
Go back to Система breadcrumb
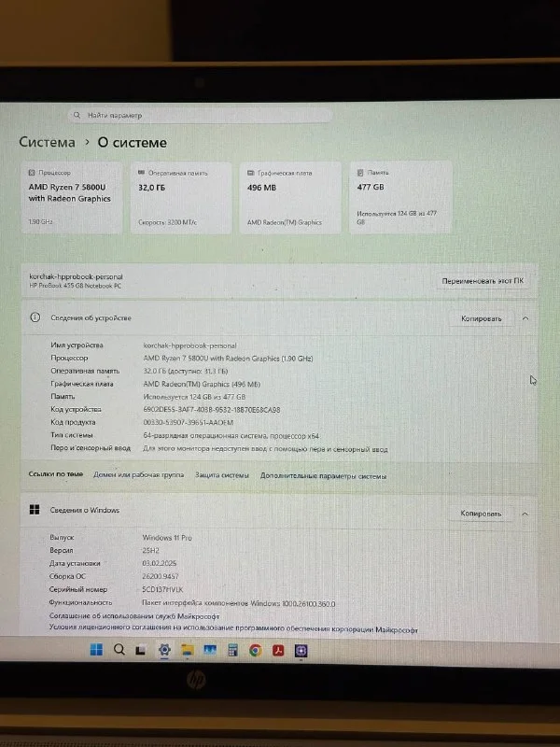pos(48,143)
